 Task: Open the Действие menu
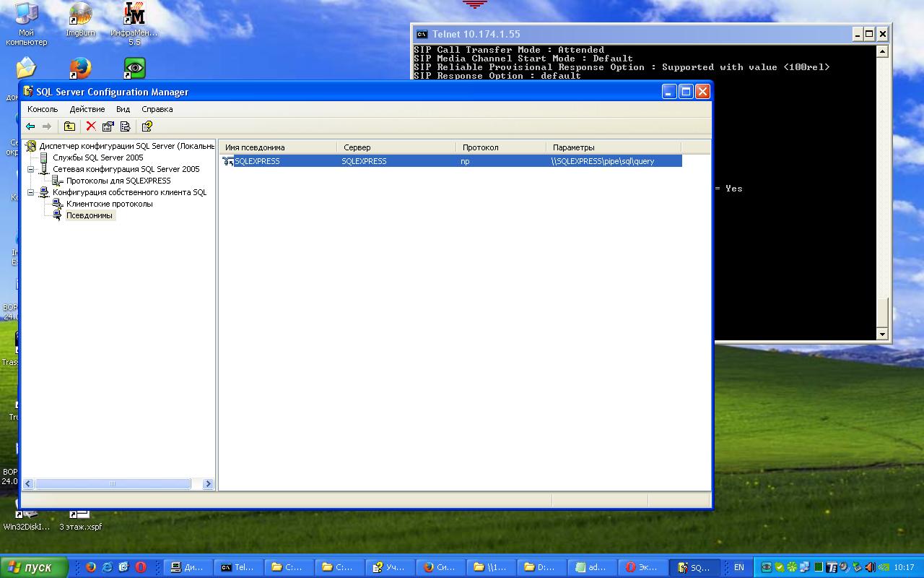(87, 109)
